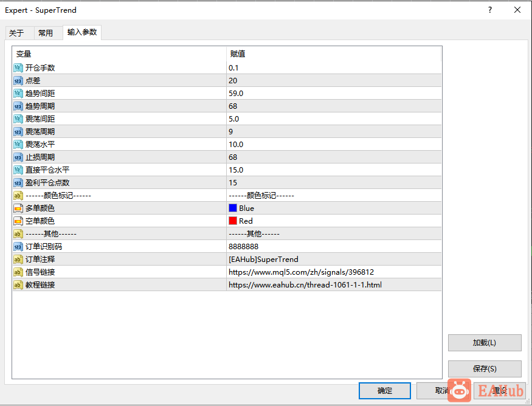Screen dimensions: 532x406
Task: Click the color icon beside 多单颜色
Action: [x=18, y=208]
